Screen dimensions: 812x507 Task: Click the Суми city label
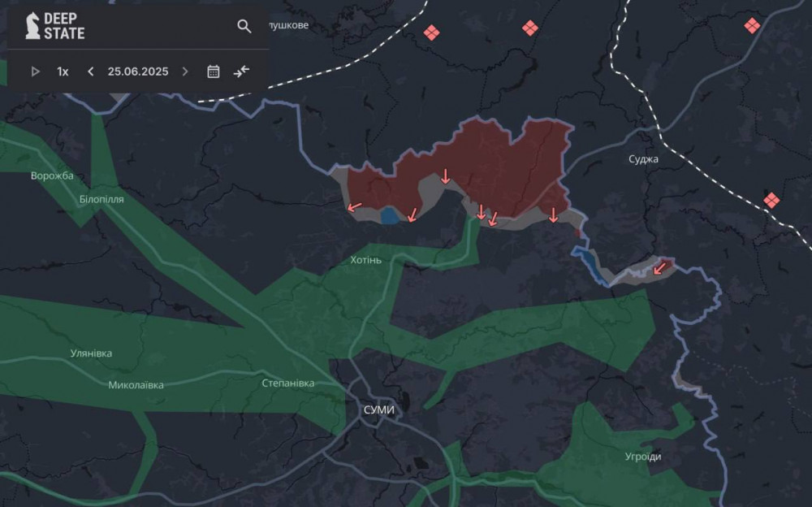[x=378, y=409]
